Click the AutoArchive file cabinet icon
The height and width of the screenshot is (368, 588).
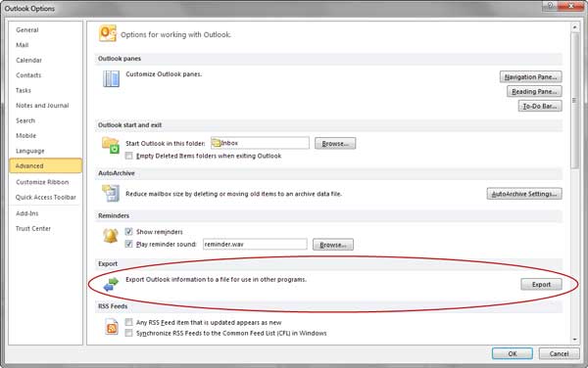click(x=111, y=194)
